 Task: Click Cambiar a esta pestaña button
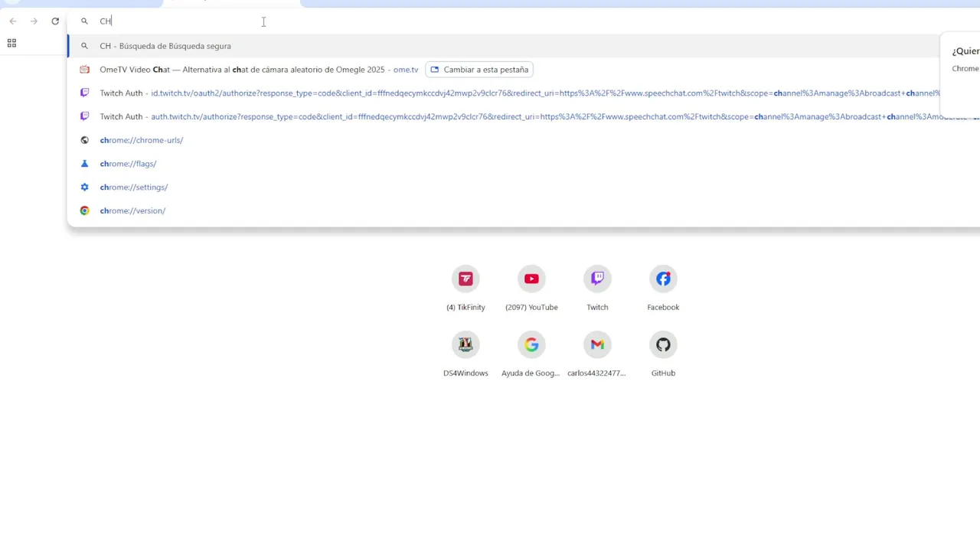point(479,70)
